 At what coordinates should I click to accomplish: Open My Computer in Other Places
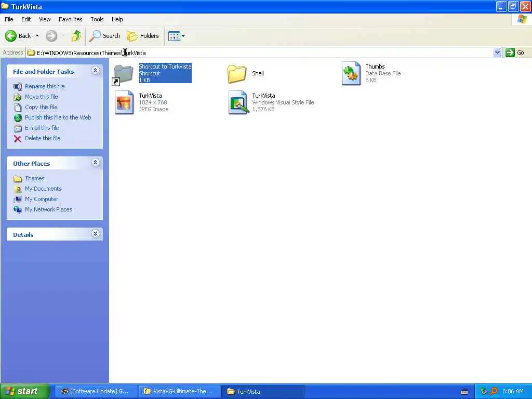(x=42, y=199)
